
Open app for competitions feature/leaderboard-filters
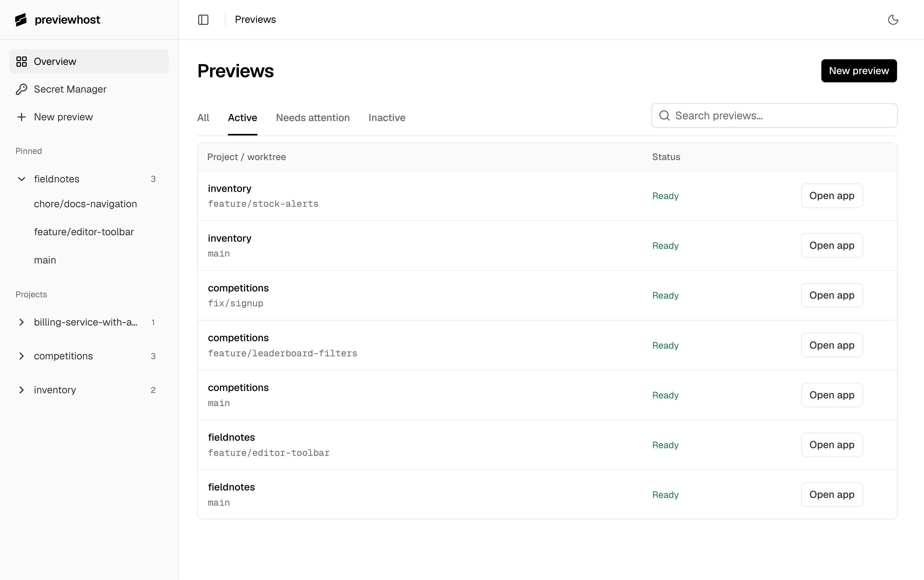click(x=832, y=345)
